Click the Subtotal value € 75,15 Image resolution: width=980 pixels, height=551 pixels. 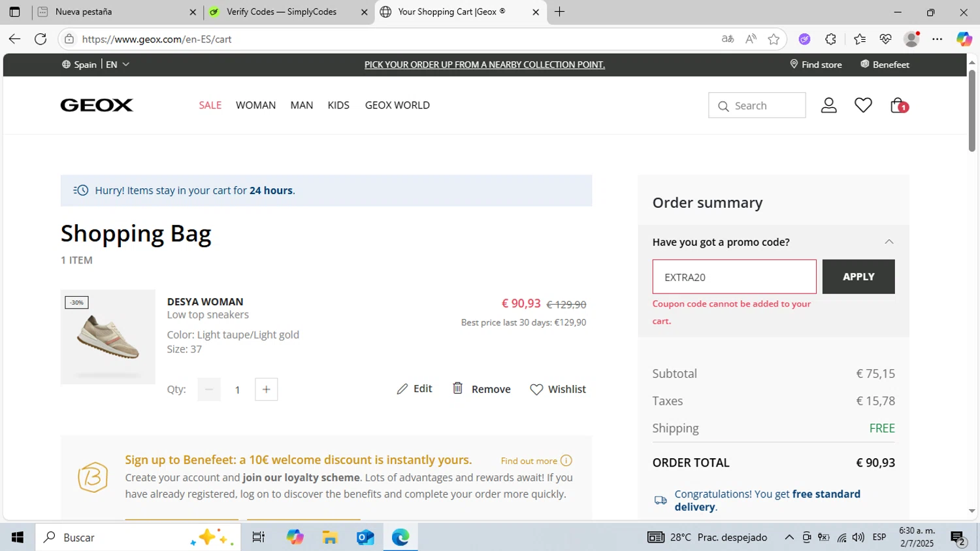tap(875, 373)
